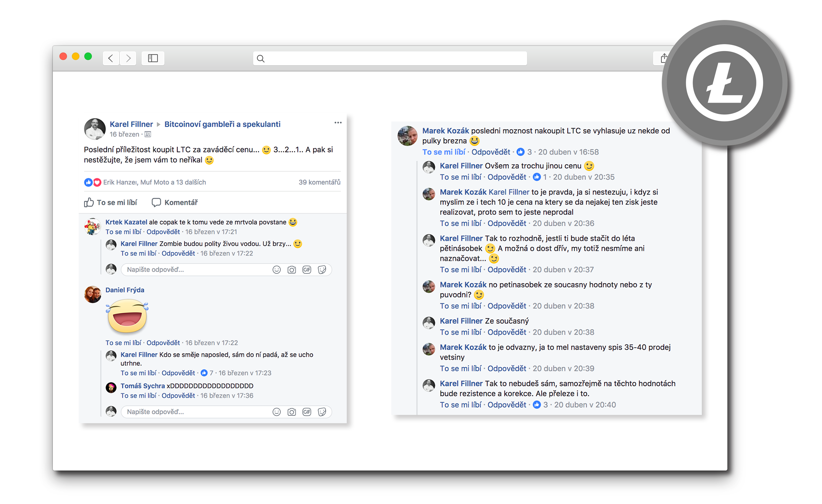The image size is (822, 504).
Task: Open group Bitcoinoví gambleři a spekulanti
Action: tap(222, 124)
